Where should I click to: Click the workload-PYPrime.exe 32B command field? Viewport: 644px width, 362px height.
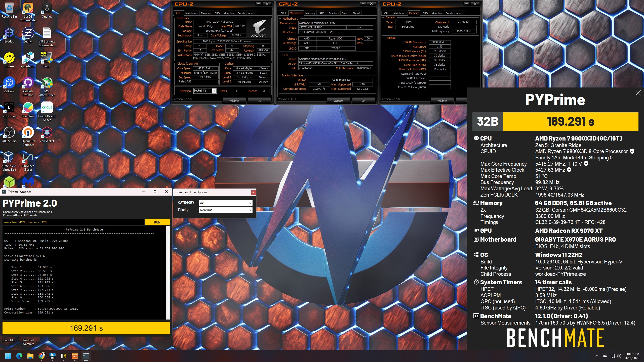73,222
